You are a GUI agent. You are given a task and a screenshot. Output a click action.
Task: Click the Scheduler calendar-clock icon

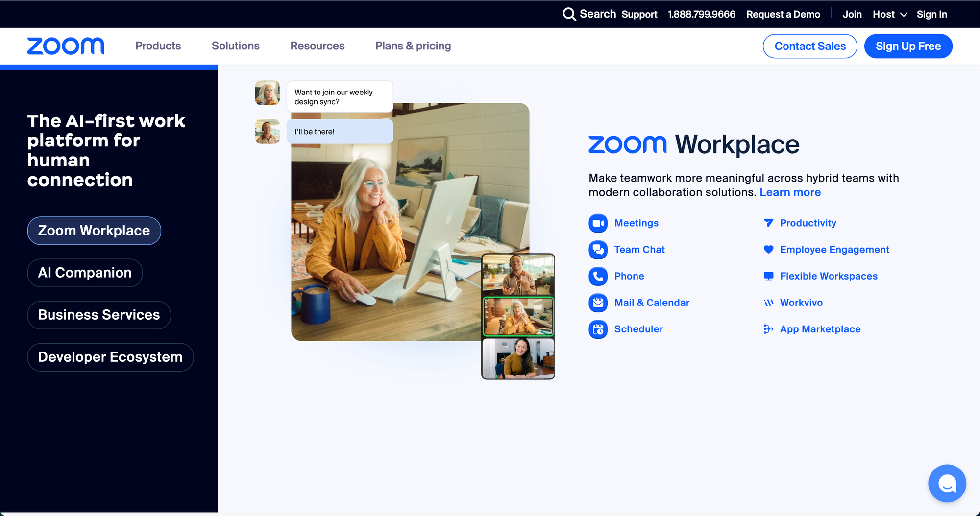click(598, 329)
